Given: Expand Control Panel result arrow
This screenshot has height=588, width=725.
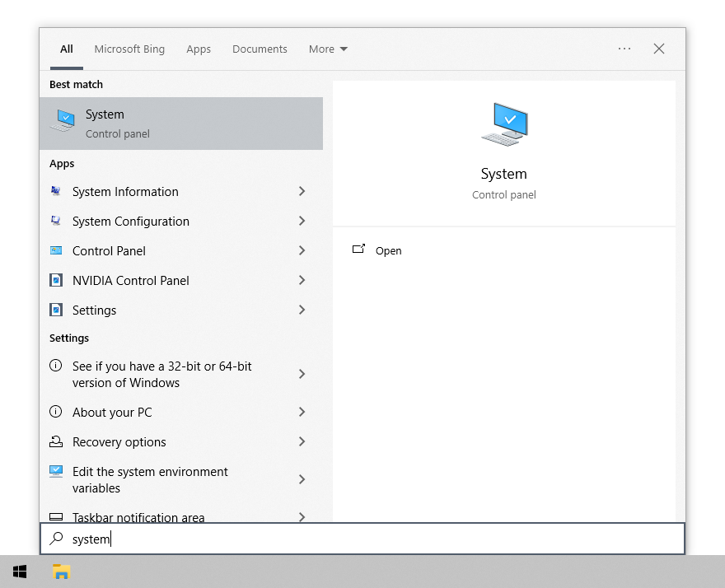Looking at the screenshot, I should click(x=302, y=250).
